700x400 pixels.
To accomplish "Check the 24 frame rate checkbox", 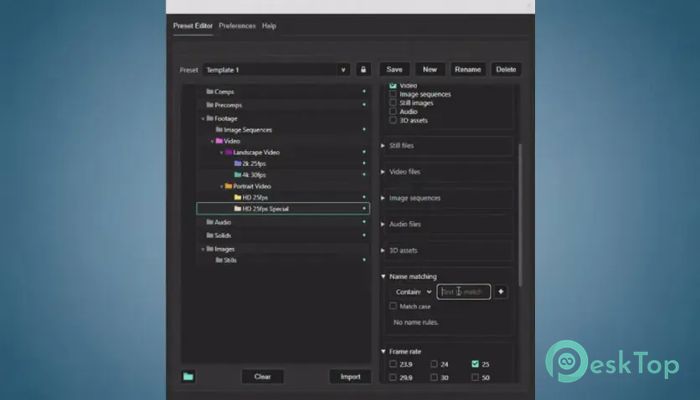I will click(434, 364).
